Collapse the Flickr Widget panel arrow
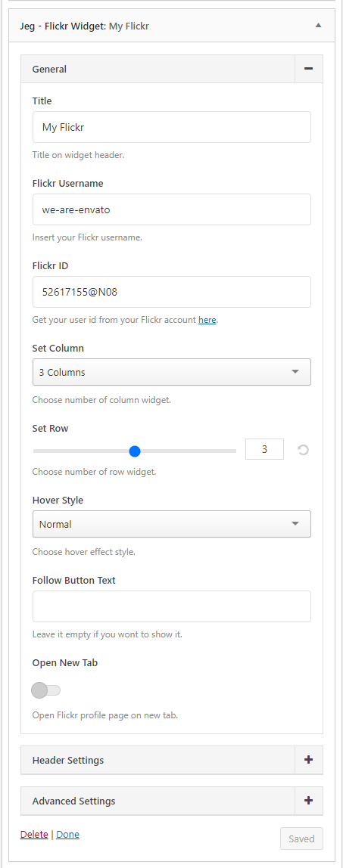343x868 pixels. (317, 25)
